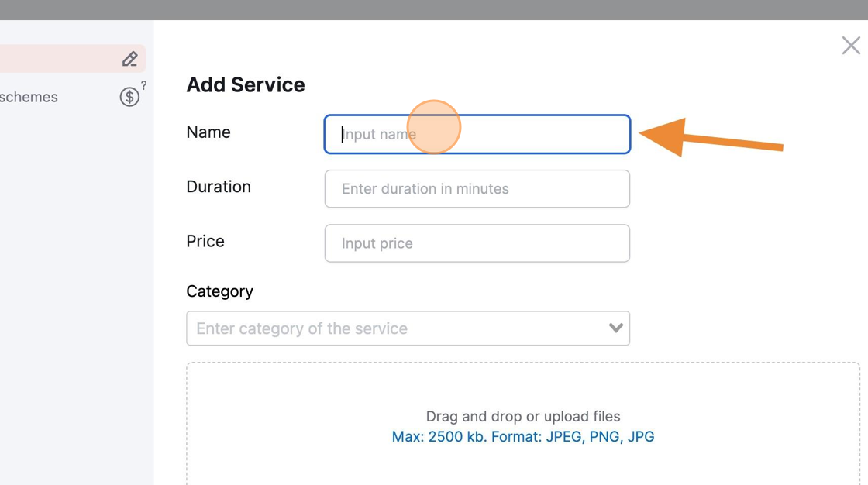Image resolution: width=868 pixels, height=485 pixels.
Task: Click the gray bar above the panel
Action: pos(434,10)
